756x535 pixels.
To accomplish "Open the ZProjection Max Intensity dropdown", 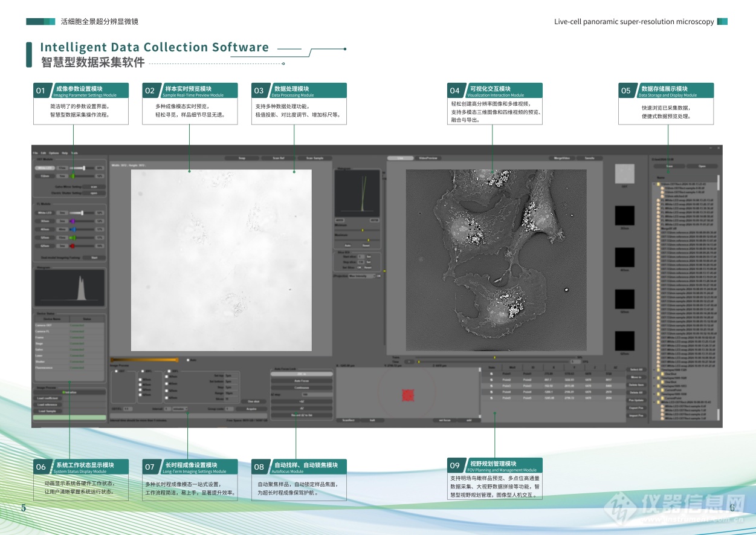I will pyautogui.click(x=363, y=276).
